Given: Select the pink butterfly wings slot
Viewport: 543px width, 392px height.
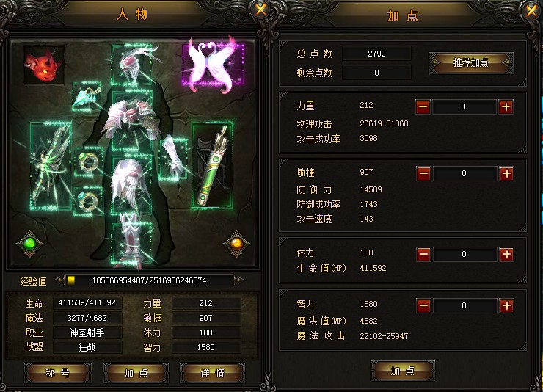Looking at the screenshot, I should pyautogui.click(x=213, y=64).
